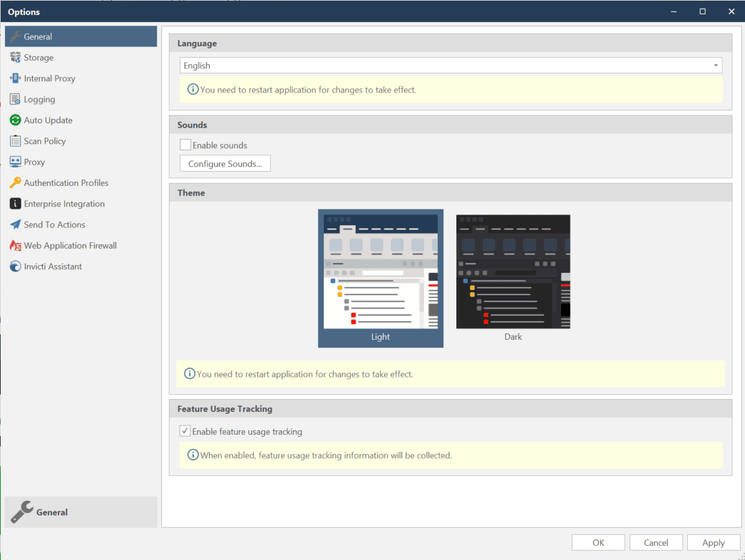Select the Light theme thumbnail
The width and height of the screenshot is (745, 560).
(380, 271)
